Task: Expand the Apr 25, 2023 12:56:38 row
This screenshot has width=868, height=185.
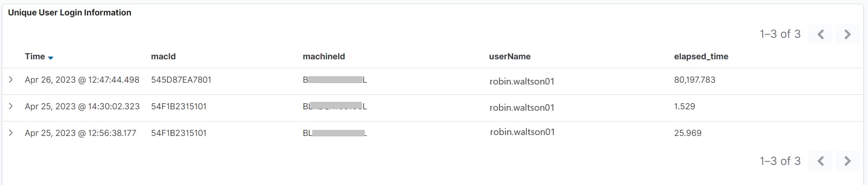Action: click(11, 133)
